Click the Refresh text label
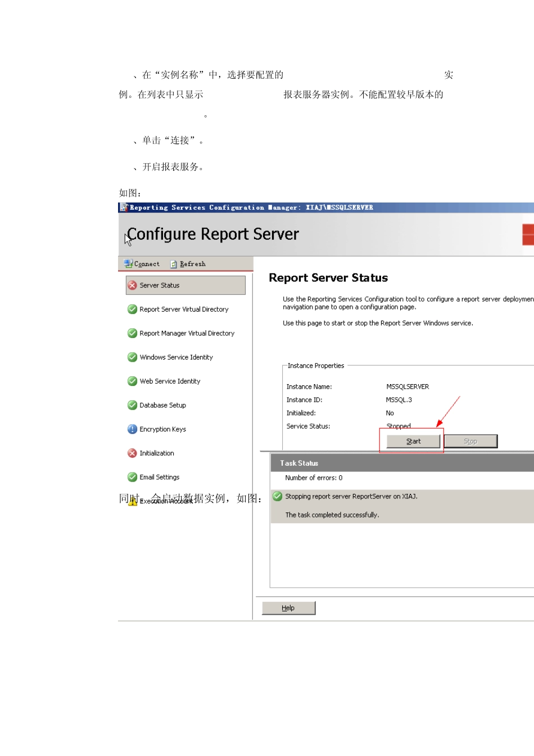Viewport: 534px width, 756px height. 193,264
